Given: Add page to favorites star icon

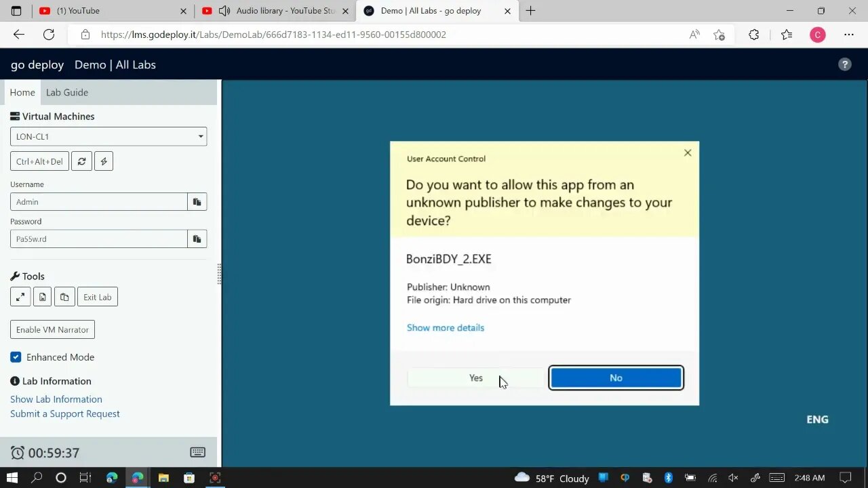Looking at the screenshot, I should tap(719, 35).
